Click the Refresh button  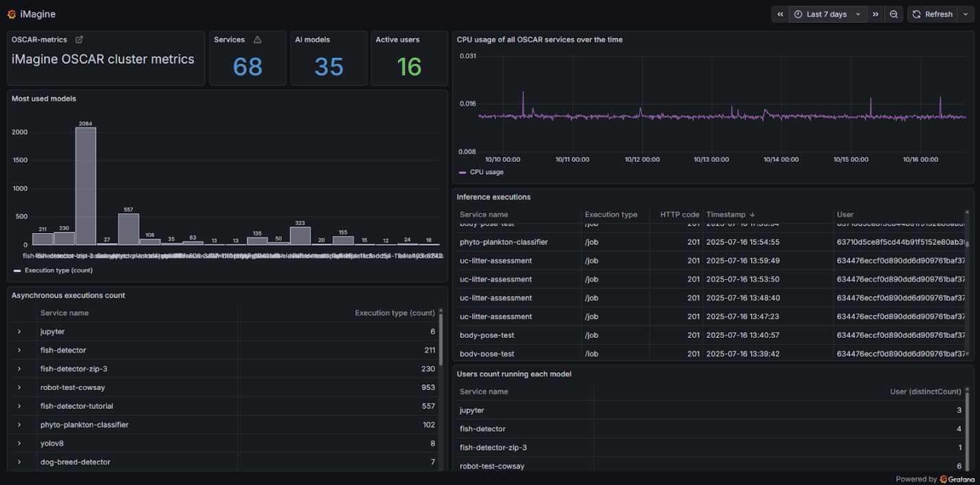pyautogui.click(x=939, y=14)
